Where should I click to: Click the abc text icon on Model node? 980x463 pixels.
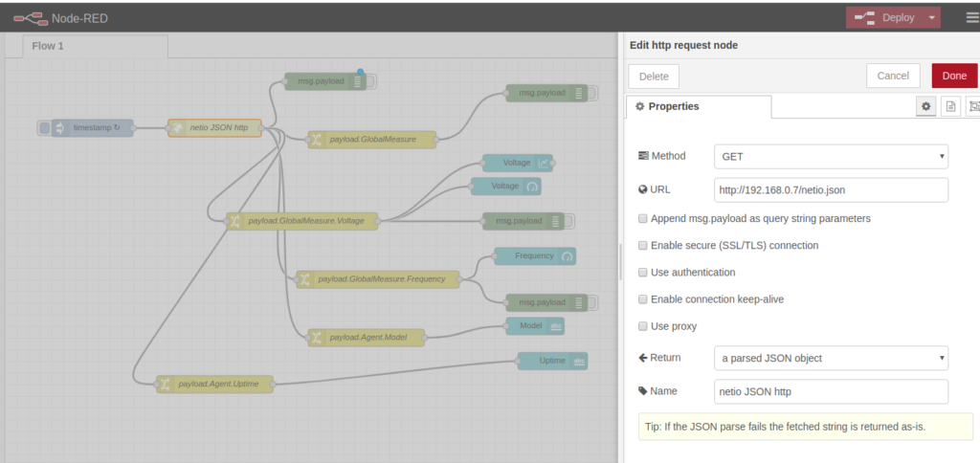(x=556, y=326)
